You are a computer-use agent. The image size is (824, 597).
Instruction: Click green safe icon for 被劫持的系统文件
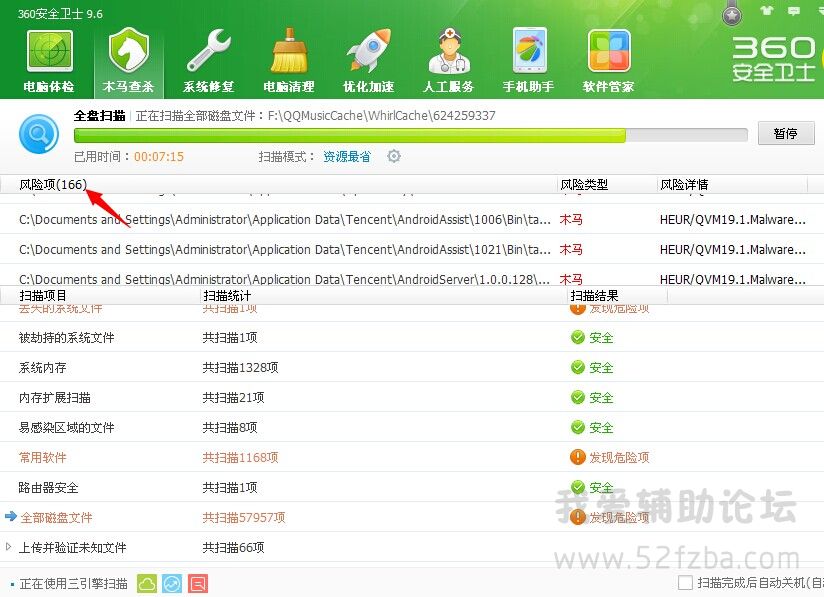pyautogui.click(x=578, y=337)
